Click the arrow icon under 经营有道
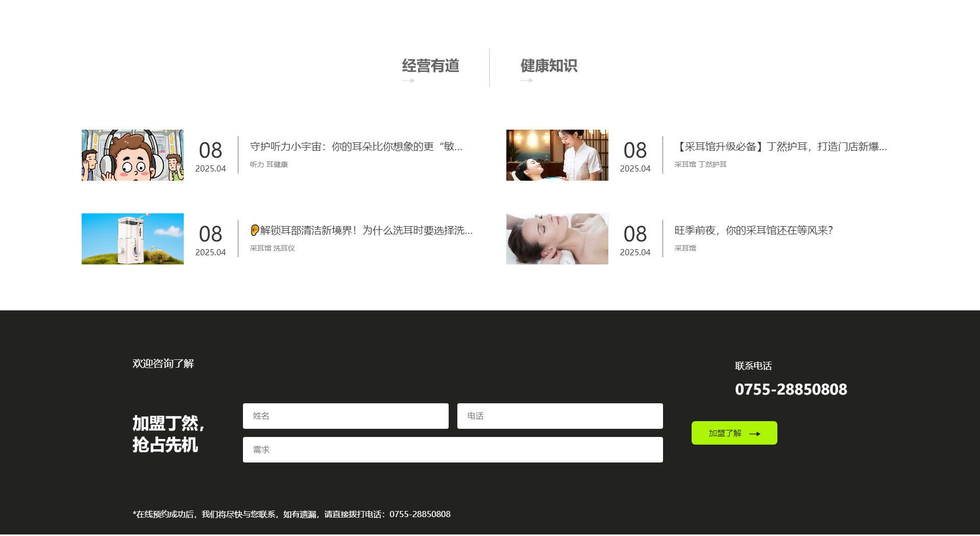 pyautogui.click(x=408, y=81)
